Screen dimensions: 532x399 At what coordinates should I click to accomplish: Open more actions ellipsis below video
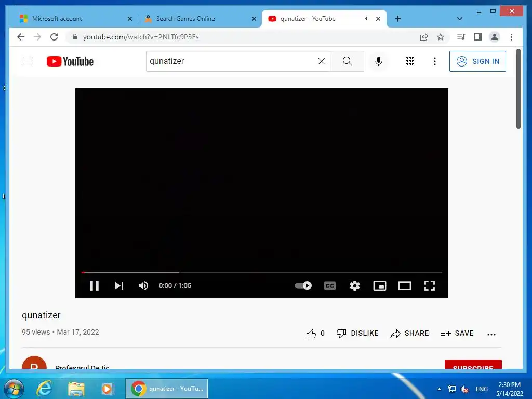(x=491, y=334)
